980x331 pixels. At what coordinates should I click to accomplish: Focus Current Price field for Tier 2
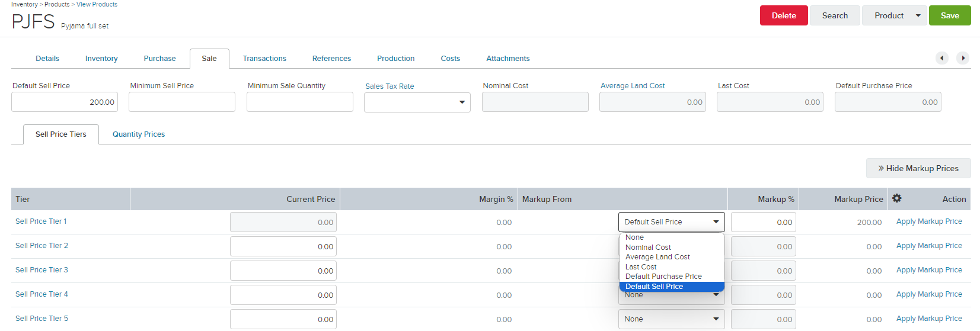(x=283, y=246)
